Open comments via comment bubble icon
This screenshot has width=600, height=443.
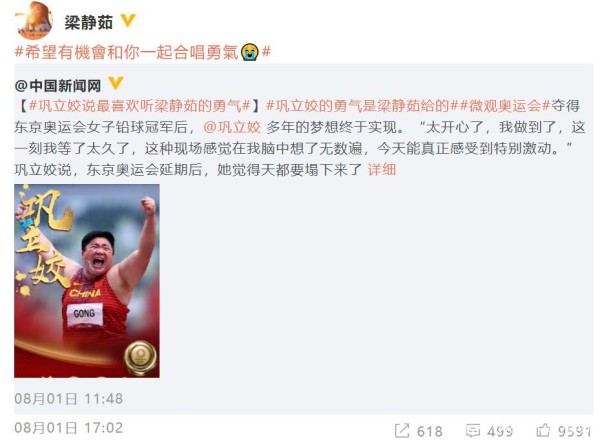click(x=473, y=430)
